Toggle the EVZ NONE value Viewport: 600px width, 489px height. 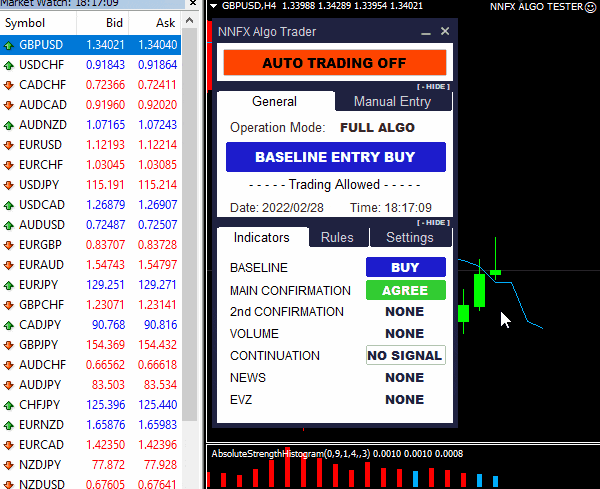[x=404, y=399]
